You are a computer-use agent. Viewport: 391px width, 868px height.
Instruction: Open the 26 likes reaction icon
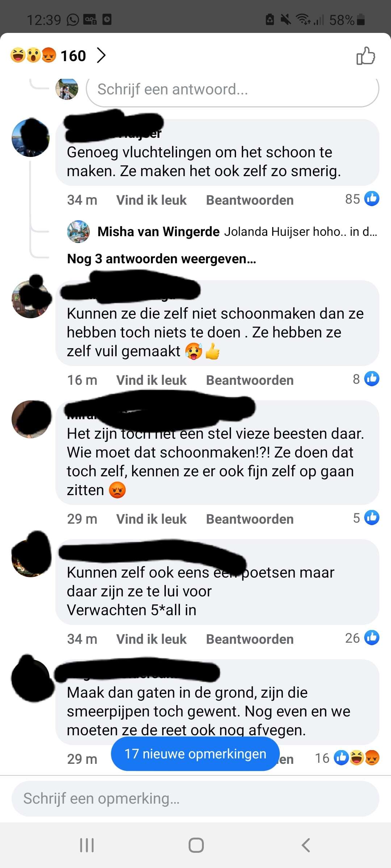[372, 638]
